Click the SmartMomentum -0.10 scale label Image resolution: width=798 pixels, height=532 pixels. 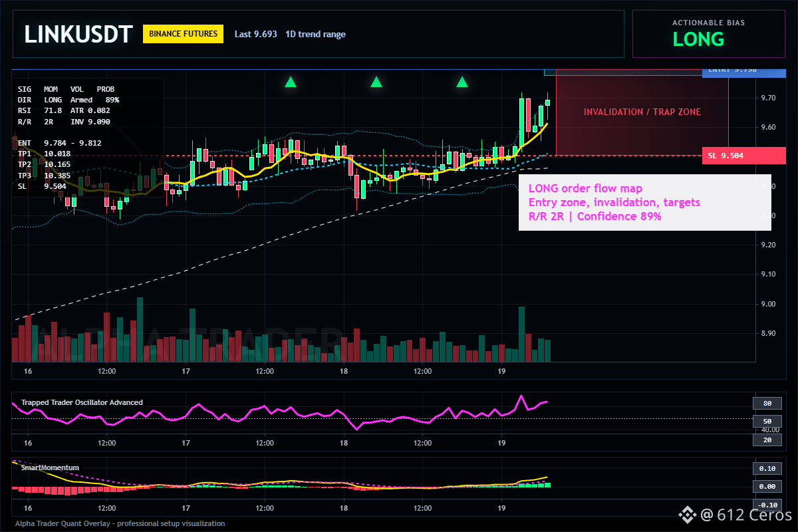click(x=766, y=505)
